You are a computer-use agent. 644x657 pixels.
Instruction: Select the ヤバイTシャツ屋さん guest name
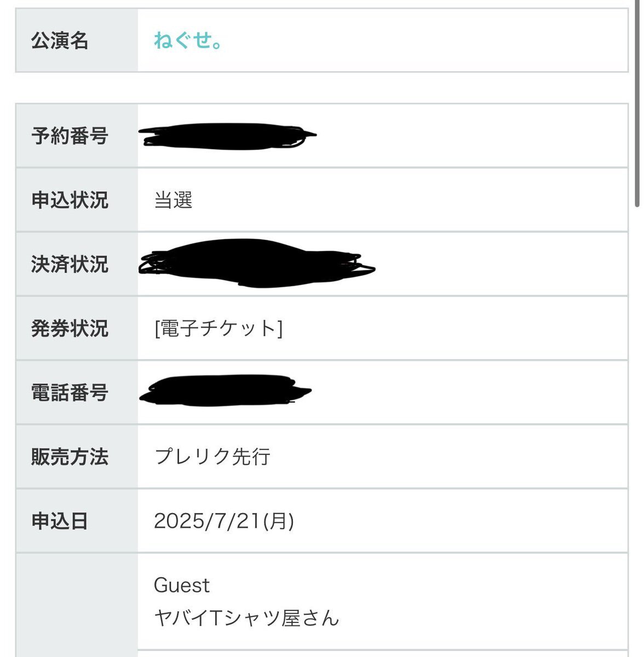[x=247, y=618]
